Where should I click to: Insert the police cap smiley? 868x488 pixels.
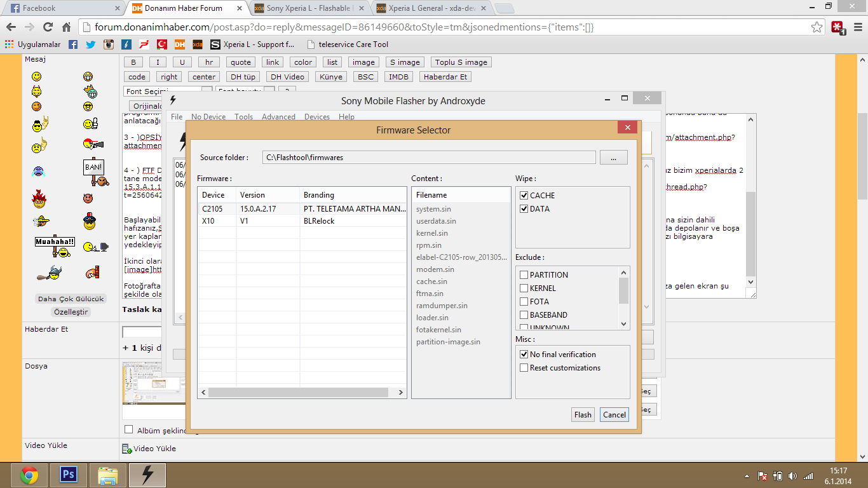pos(89,222)
